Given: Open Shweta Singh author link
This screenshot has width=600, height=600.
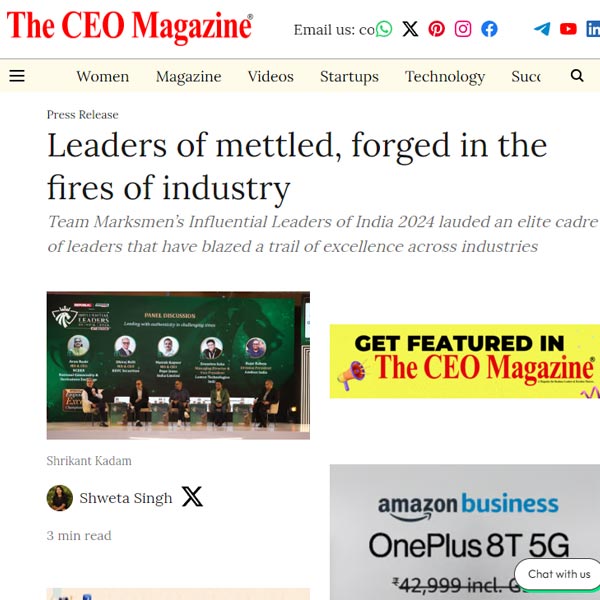Looking at the screenshot, I should pyautogui.click(x=126, y=498).
